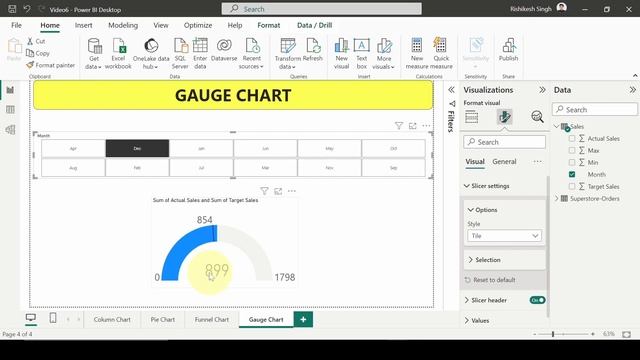Screen dimensions: 640x360
Task: Click Refresh in the Queries group
Action: [313, 49]
